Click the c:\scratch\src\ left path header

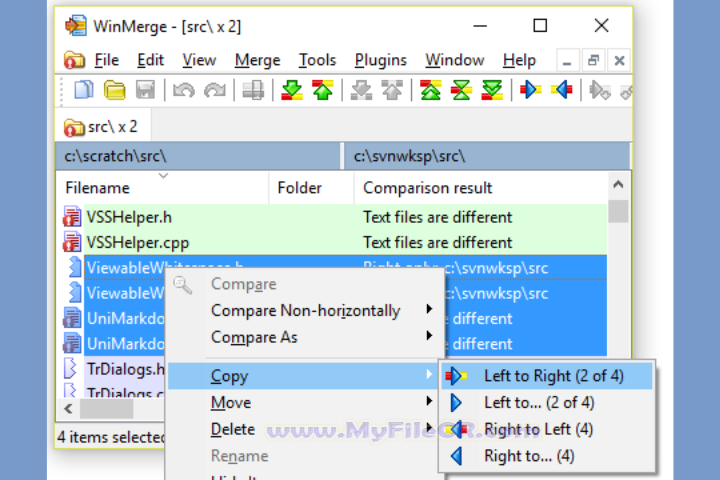(198, 156)
